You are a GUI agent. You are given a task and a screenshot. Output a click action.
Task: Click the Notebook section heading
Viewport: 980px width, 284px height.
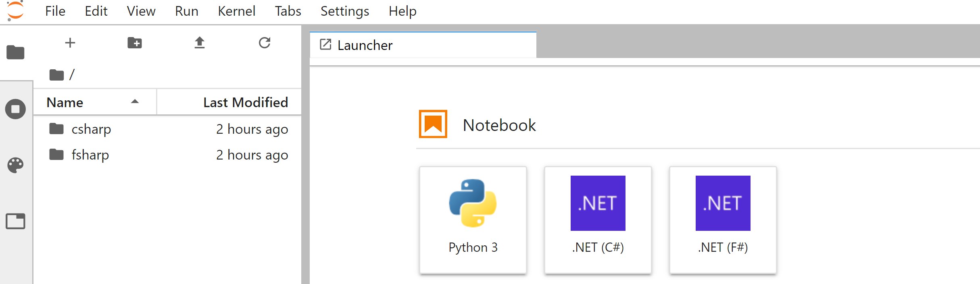click(x=499, y=125)
